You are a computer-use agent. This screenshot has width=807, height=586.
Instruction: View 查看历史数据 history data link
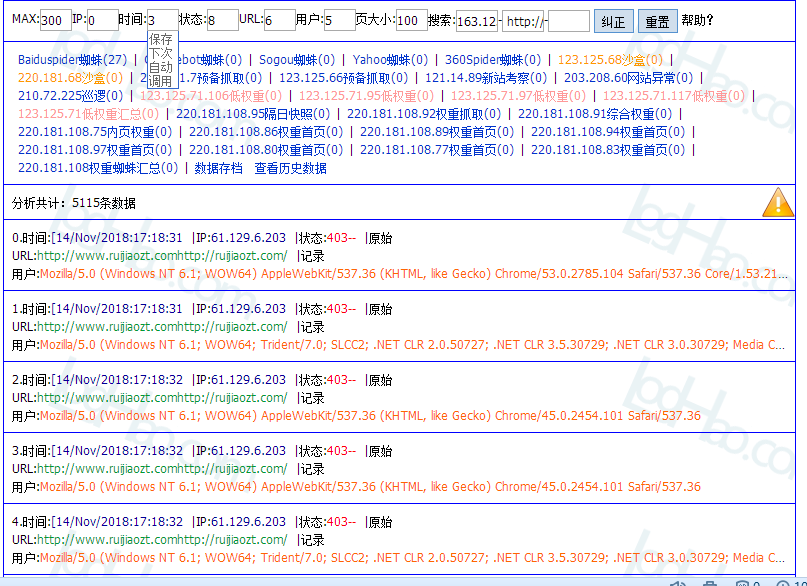[290, 168]
